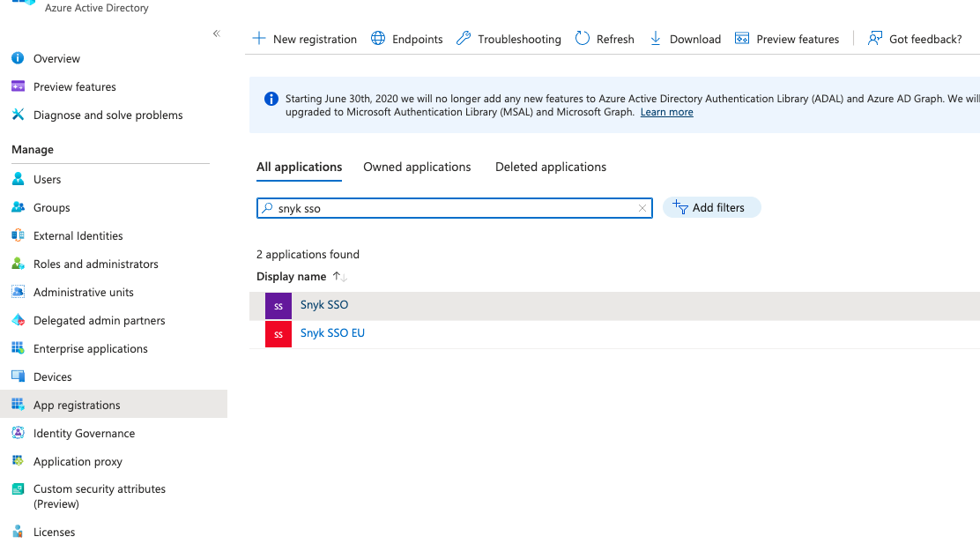Open Application proxy

[78, 461]
